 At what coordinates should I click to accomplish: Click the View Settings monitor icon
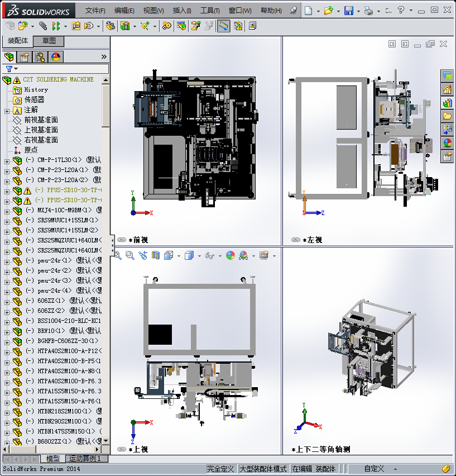pyautogui.click(x=264, y=256)
